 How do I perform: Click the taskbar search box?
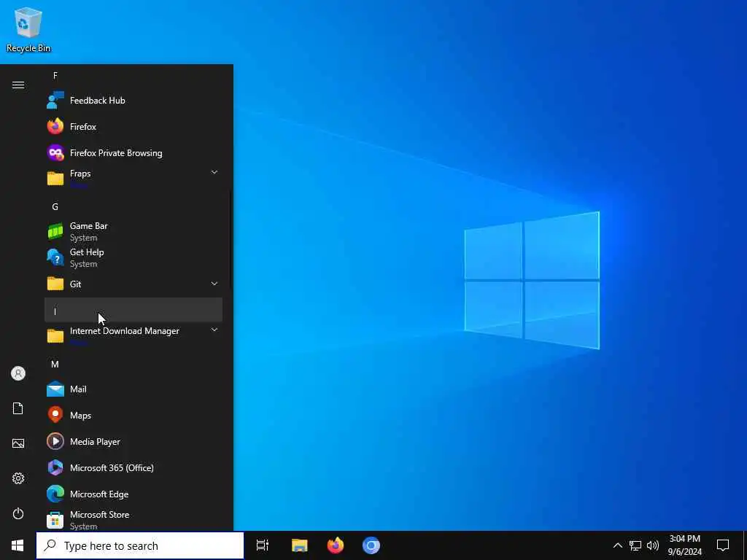pyautogui.click(x=140, y=545)
